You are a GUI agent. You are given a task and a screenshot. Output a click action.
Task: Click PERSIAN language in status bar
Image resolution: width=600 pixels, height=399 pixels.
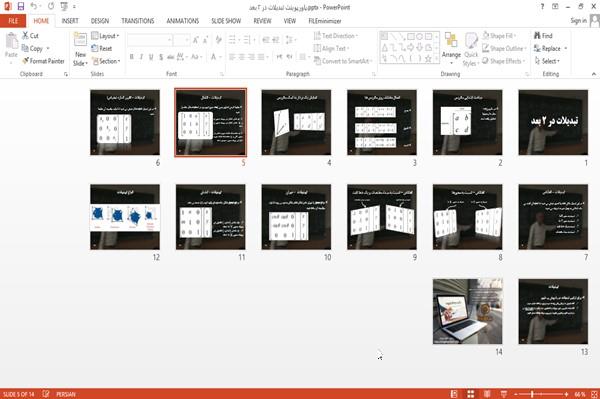click(66, 394)
